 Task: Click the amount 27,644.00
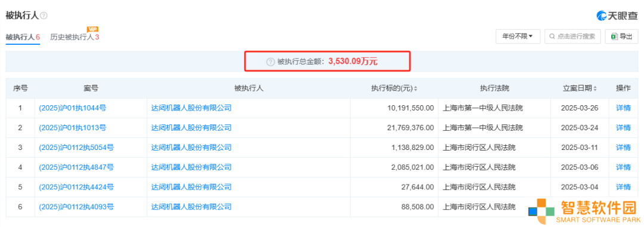pos(417,187)
